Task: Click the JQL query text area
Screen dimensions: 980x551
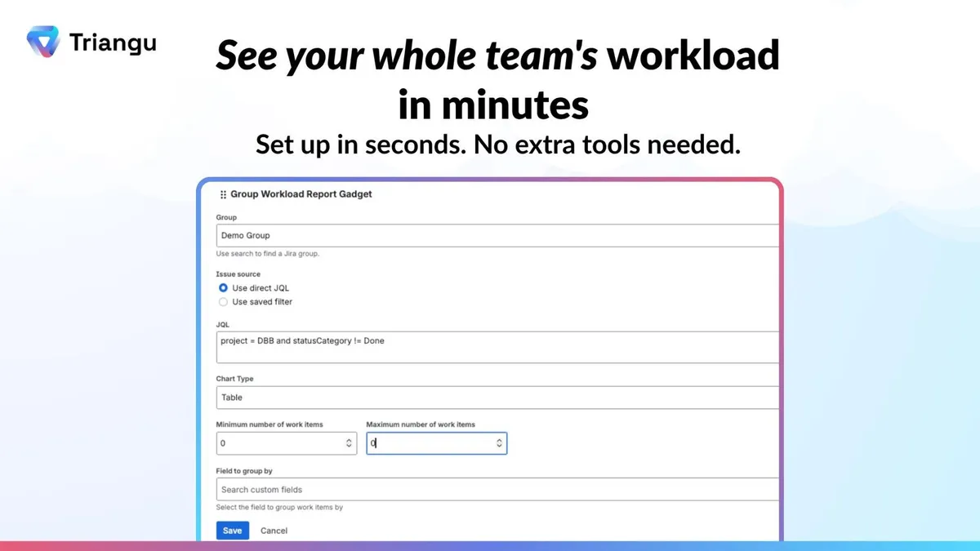Action: click(498, 347)
